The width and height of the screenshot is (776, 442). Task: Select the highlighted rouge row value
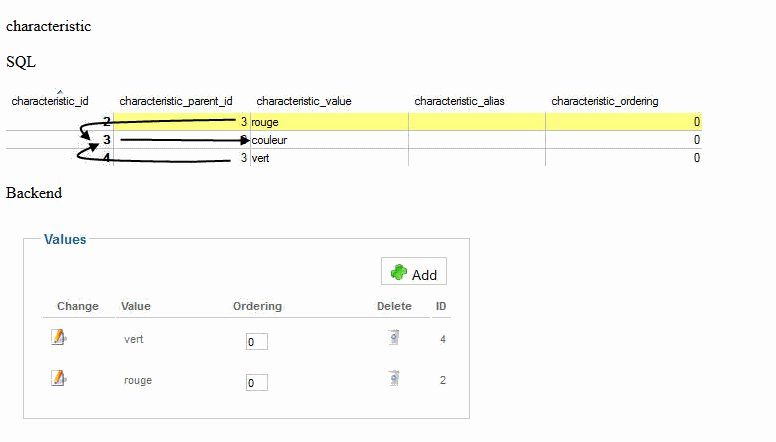(x=265, y=122)
